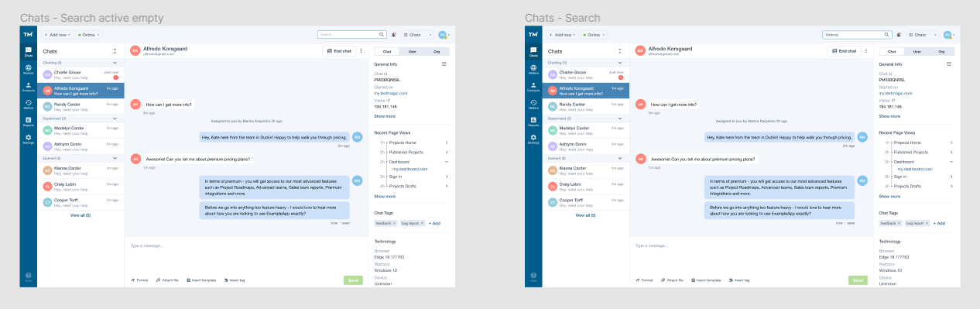
Task: Collapse Chatting section in left frame
Action: click(115, 63)
